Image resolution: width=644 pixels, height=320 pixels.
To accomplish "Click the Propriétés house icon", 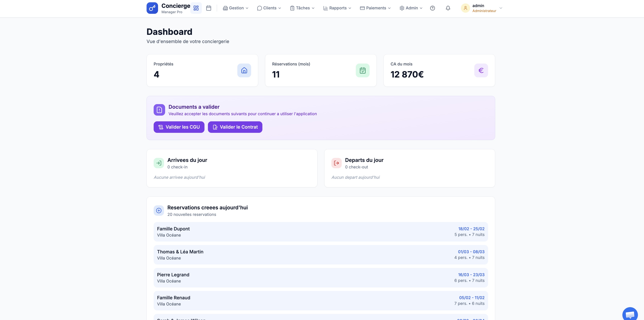I will pyautogui.click(x=244, y=70).
